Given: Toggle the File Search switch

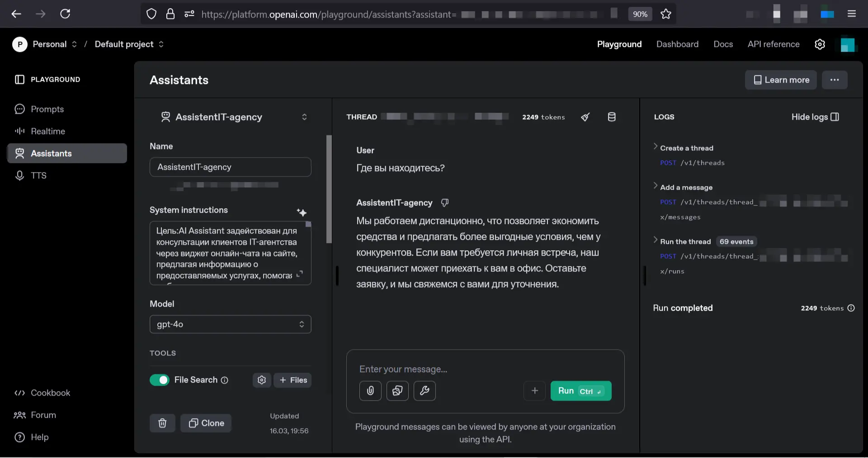Looking at the screenshot, I should pos(160,380).
